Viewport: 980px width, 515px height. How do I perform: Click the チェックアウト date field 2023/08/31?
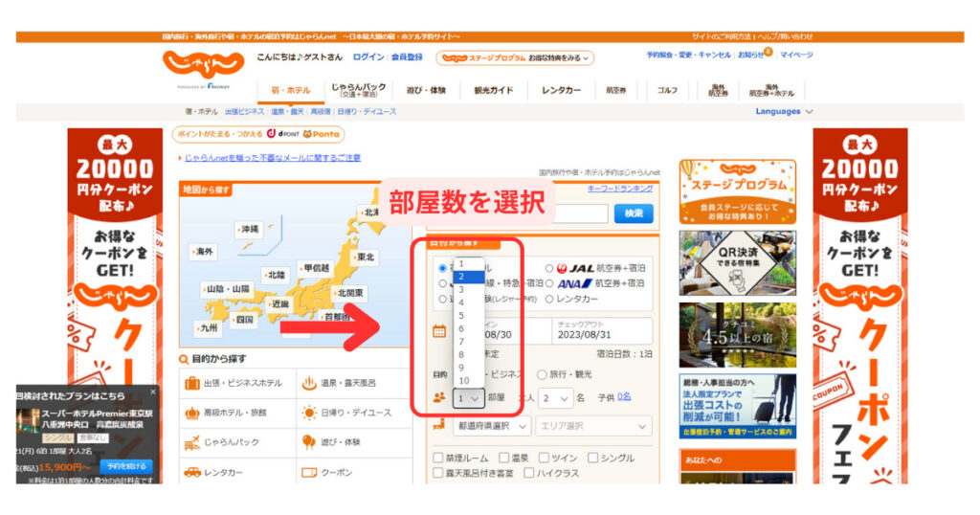[601, 331]
